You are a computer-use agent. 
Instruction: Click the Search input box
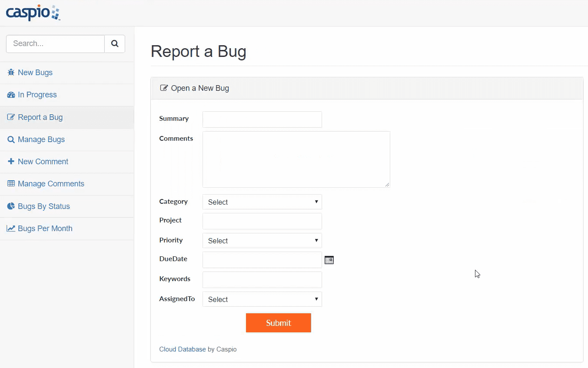point(55,44)
